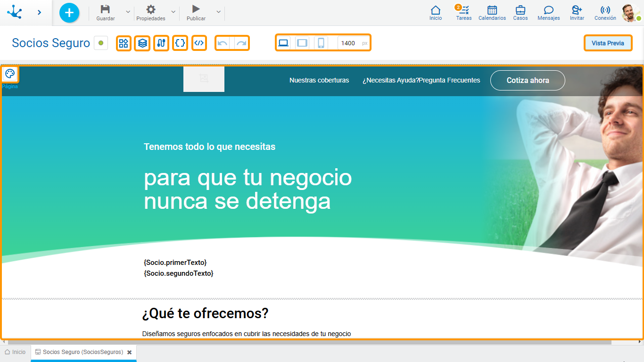Select the {Socio.segundoTexto} variable text

[178, 273]
